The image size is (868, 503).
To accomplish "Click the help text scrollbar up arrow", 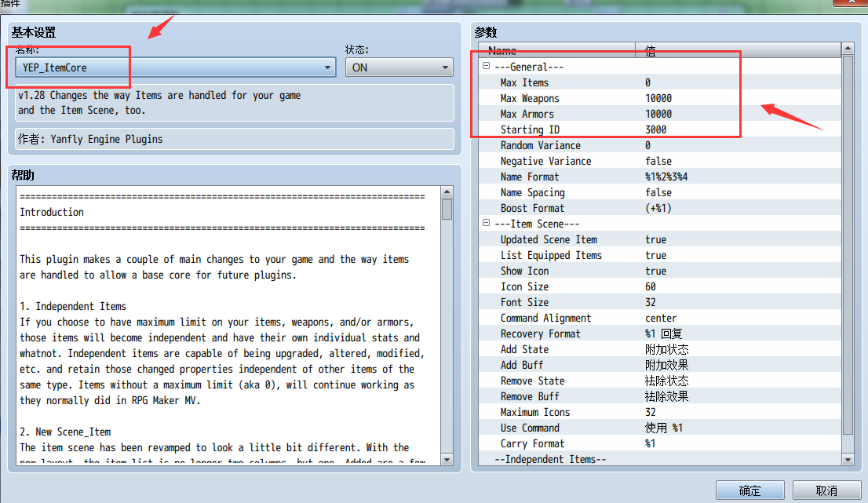I will pos(447,192).
